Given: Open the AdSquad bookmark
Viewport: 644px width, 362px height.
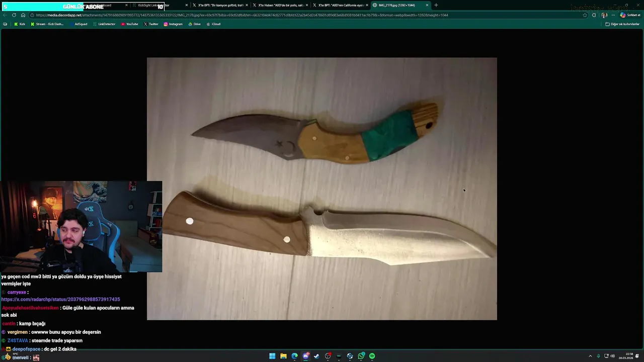Looking at the screenshot, I should [78, 24].
